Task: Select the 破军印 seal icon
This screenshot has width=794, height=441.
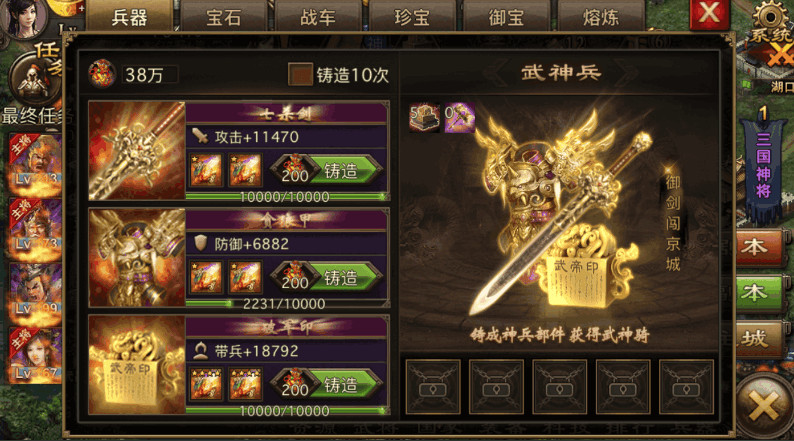Action: point(137,365)
